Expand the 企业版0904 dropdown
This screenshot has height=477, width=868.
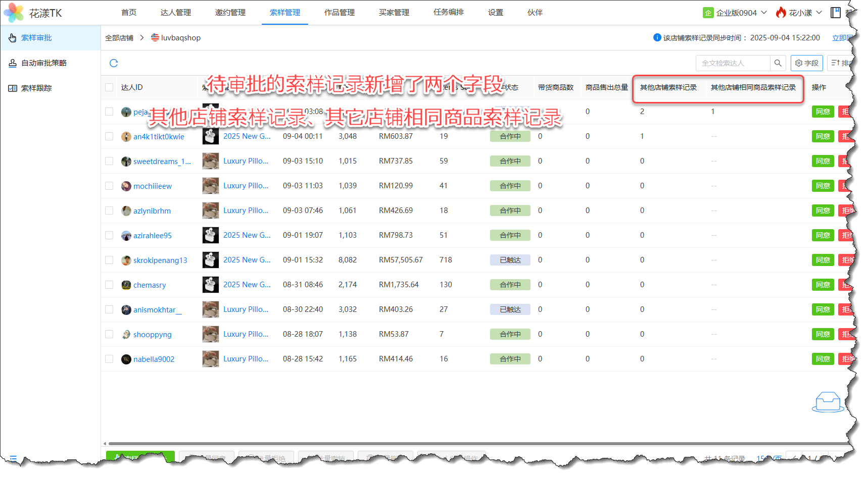tap(764, 13)
